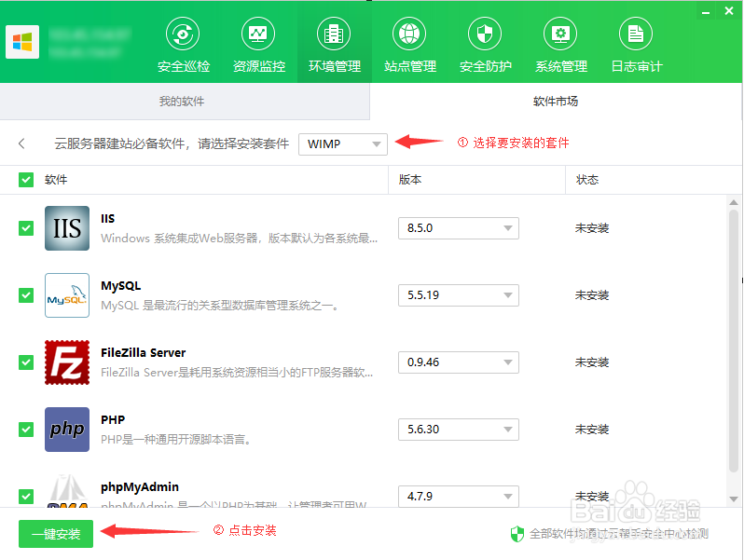Click the scrollbar down arrow

click(734, 499)
